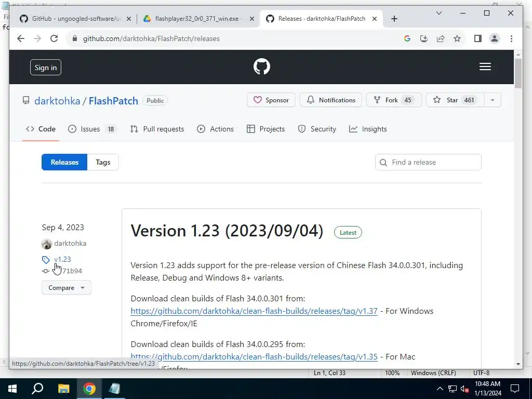
Task: Click the taskbar clock showing 10:48 AM
Action: coord(487,389)
